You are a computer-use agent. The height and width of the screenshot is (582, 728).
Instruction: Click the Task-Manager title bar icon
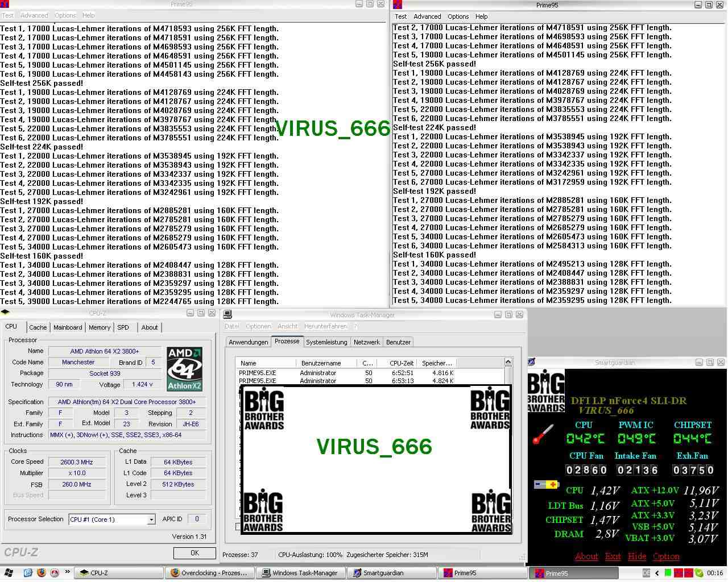227,314
